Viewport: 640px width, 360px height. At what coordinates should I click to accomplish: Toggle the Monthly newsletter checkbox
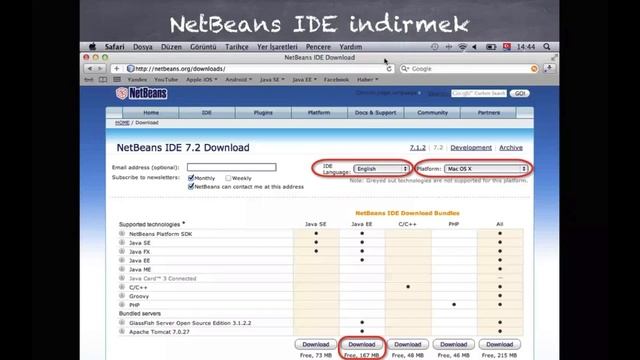coord(191,178)
